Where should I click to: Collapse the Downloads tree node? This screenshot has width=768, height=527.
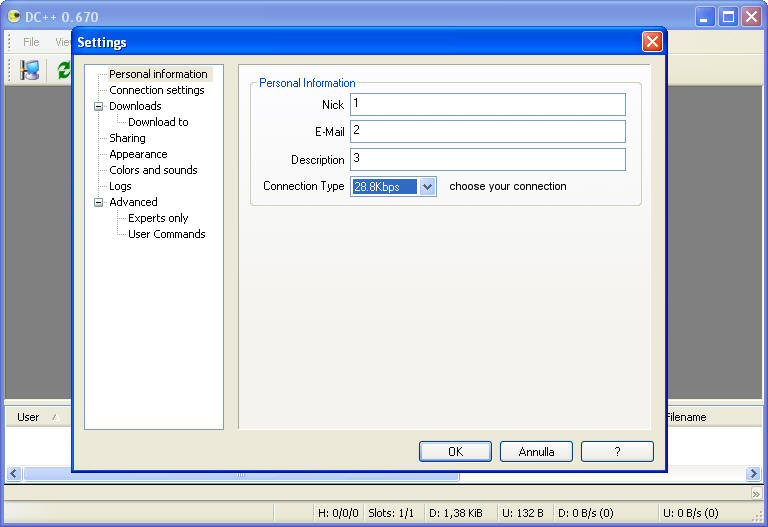click(x=99, y=106)
